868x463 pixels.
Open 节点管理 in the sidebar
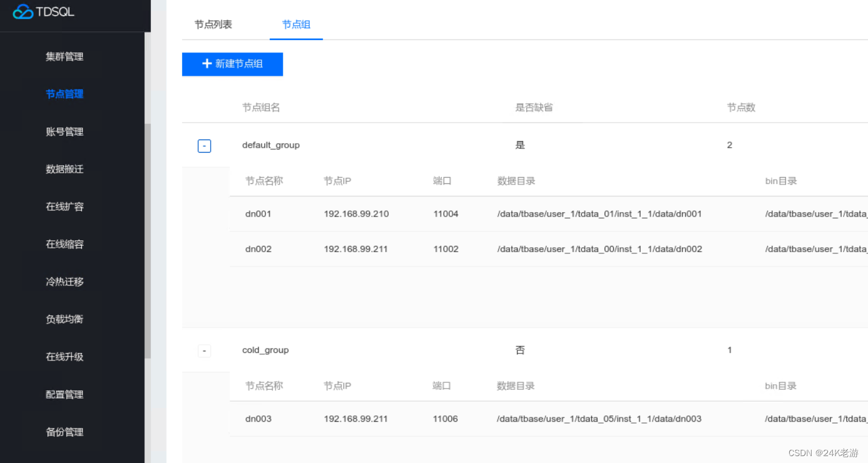tap(64, 94)
